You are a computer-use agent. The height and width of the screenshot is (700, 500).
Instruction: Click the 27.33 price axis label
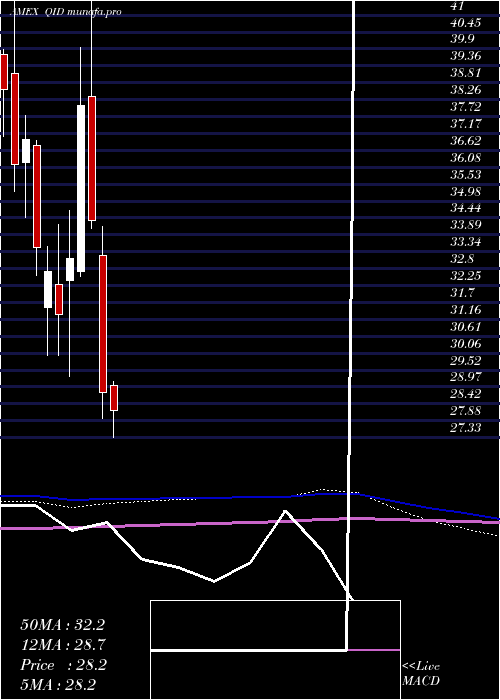pos(466,428)
